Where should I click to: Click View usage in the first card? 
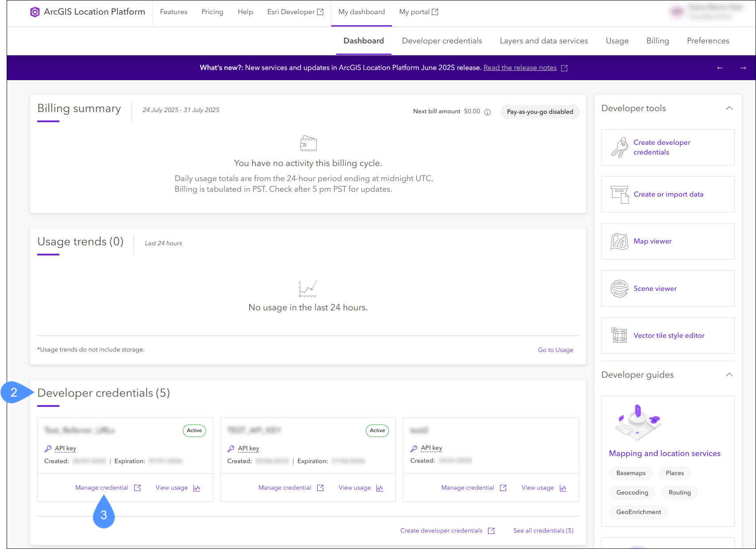tap(171, 488)
